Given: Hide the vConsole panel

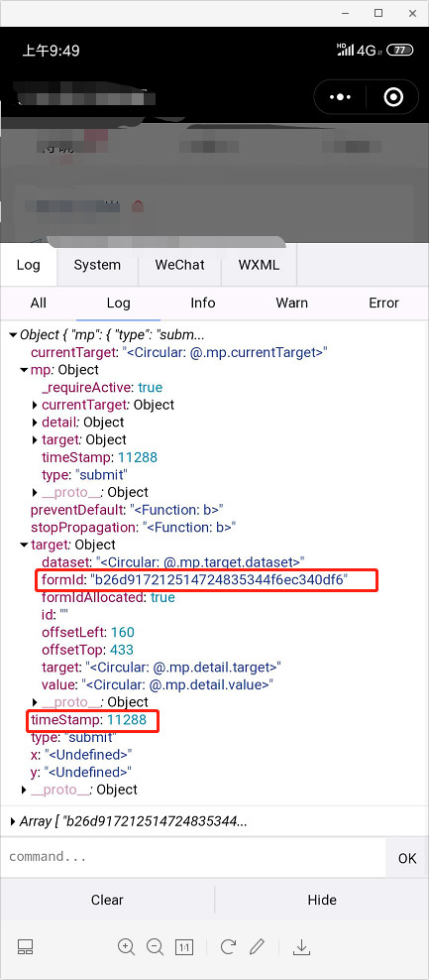Looking at the screenshot, I should pyautogui.click(x=322, y=900).
